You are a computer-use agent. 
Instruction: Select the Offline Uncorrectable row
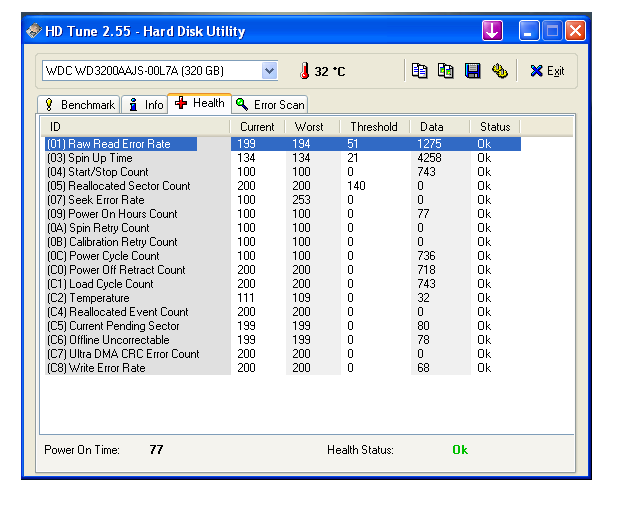[x=283, y=340]
